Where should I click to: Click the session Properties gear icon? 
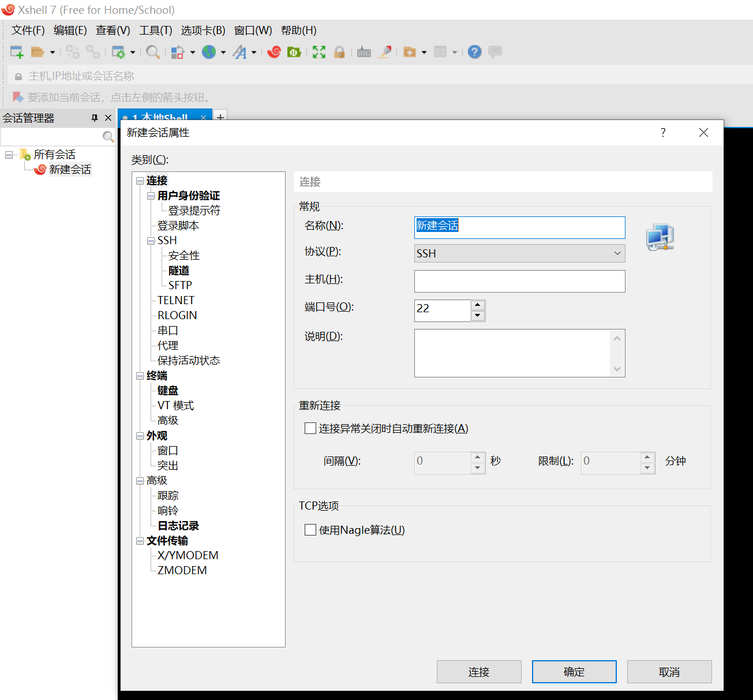point(118,52)
